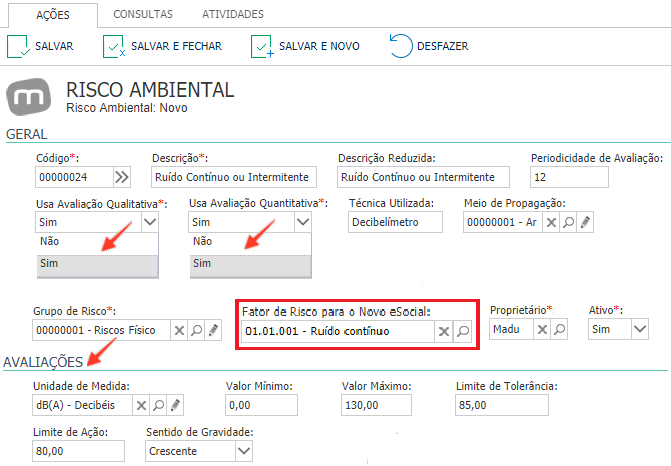671x466 pixels.
Task: Edit Grupo de Risco with pencil icon
Action: pos(213,330)
